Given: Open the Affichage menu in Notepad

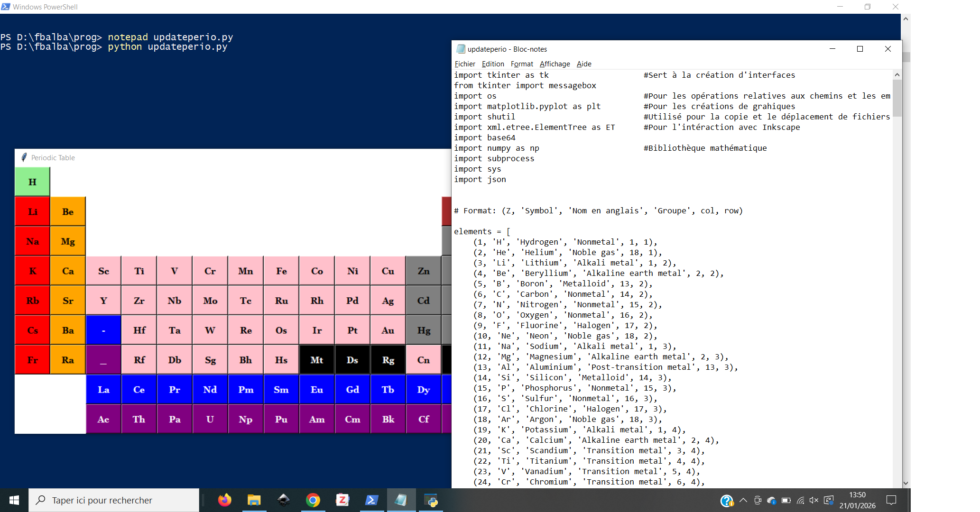Looking at the screenshot, I should [x=555, y=64].
